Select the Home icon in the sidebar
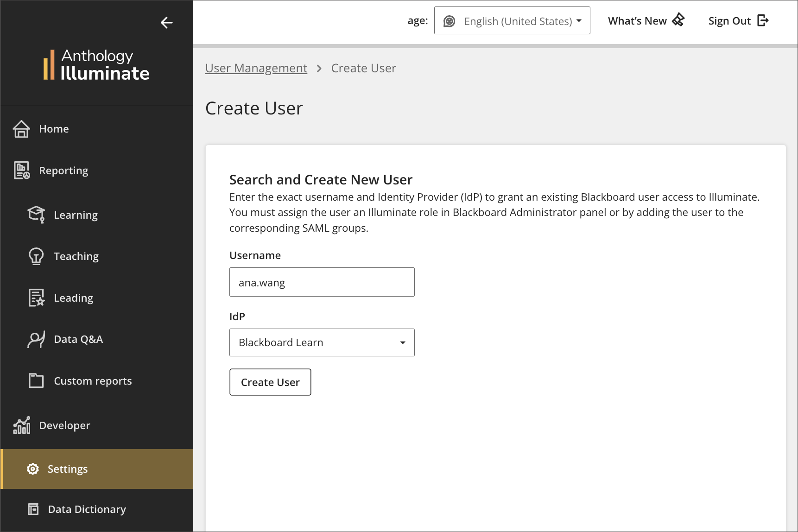 (21, 129)
